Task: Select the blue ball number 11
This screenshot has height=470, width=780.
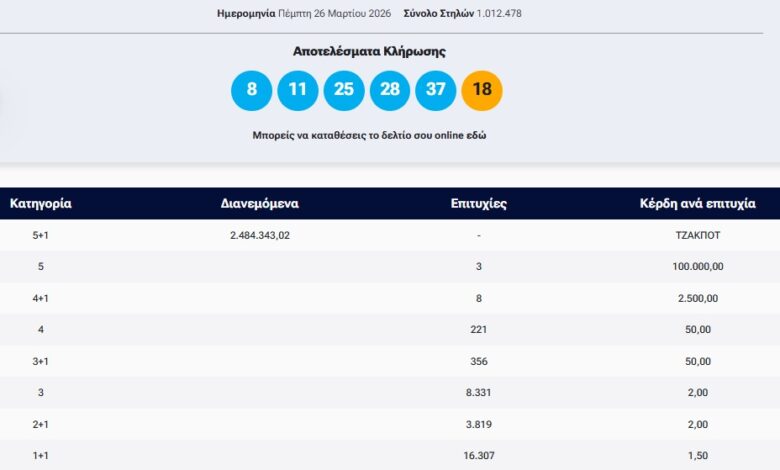Action: pos(297,90)
